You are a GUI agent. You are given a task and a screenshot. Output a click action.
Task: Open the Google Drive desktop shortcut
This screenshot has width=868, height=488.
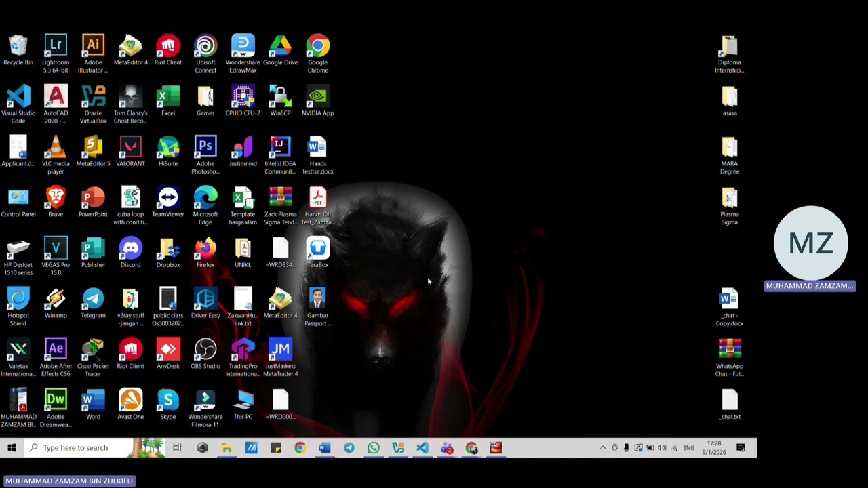tap(280, 52)
